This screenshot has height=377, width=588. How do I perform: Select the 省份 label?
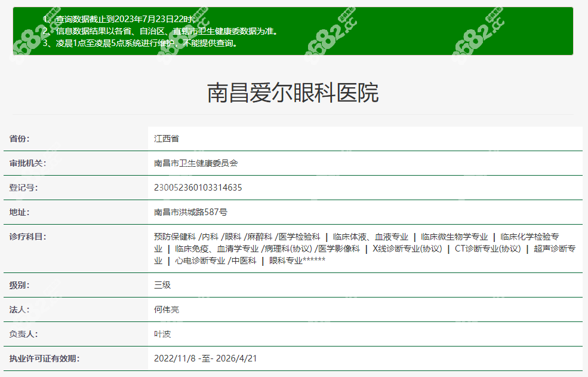20,139
